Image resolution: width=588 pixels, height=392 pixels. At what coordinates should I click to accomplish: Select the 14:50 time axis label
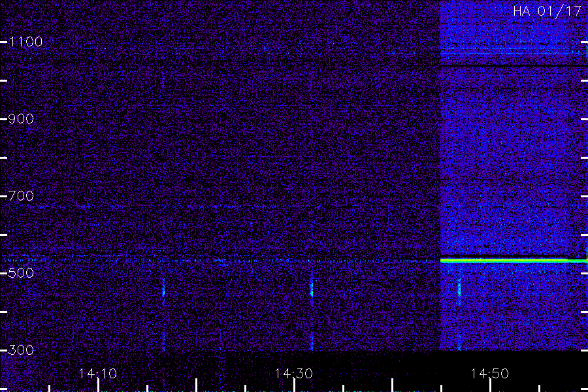click(489, 374)
